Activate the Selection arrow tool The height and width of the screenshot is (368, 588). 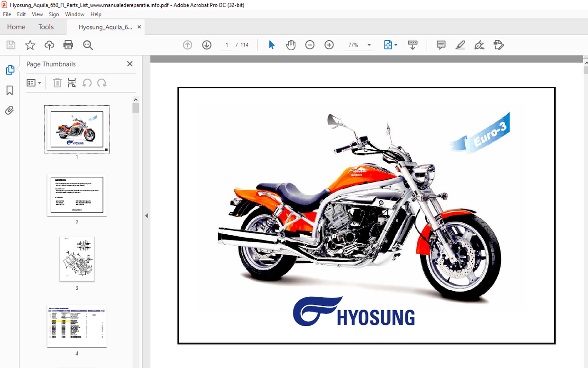click(271, 45)
